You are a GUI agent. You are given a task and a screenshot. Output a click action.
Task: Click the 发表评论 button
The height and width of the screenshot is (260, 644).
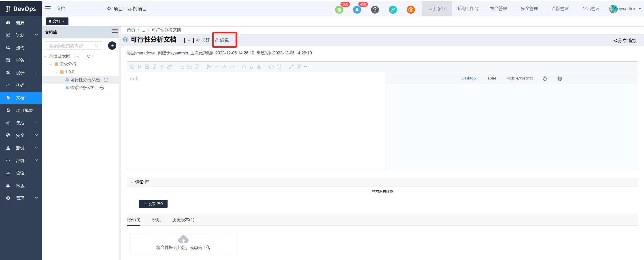153,204
